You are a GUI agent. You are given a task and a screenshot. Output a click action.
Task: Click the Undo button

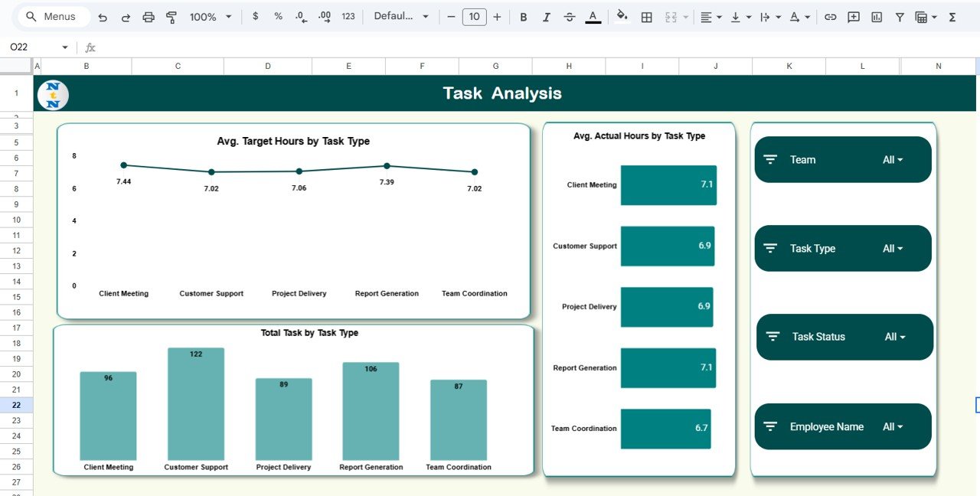(x=103, y=16)
